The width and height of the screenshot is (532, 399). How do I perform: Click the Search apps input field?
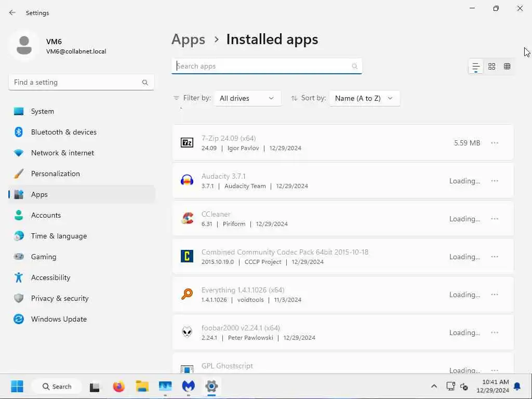(x=267, y=66)
